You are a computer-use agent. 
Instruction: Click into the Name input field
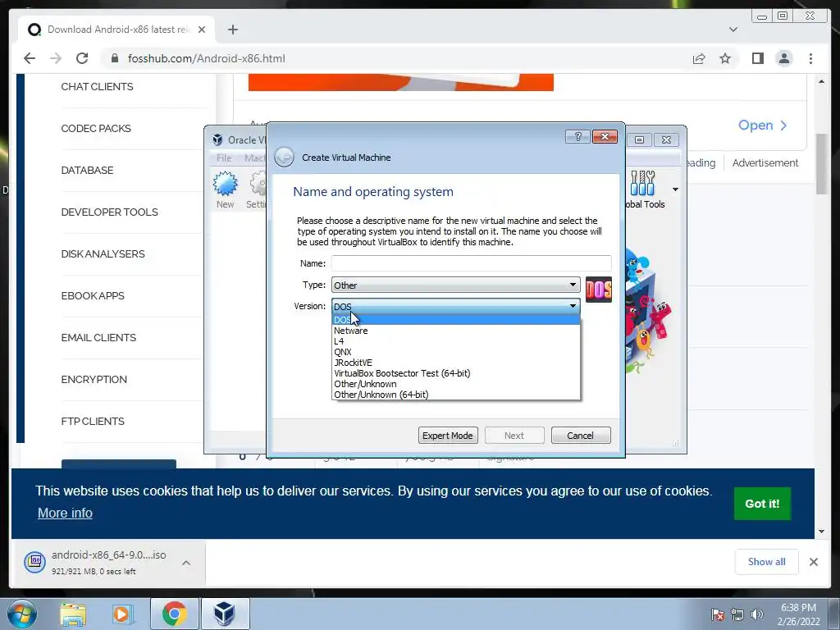tap(471, 263)
